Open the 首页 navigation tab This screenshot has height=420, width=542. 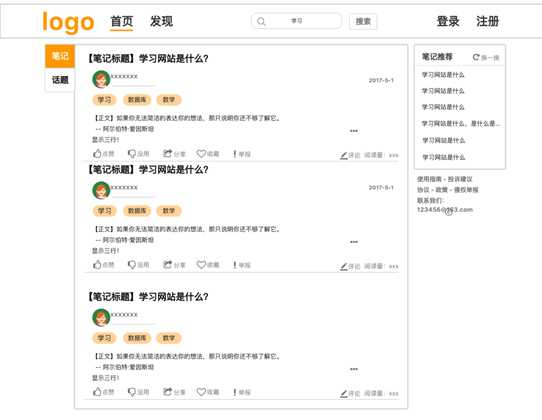(121, 21)
